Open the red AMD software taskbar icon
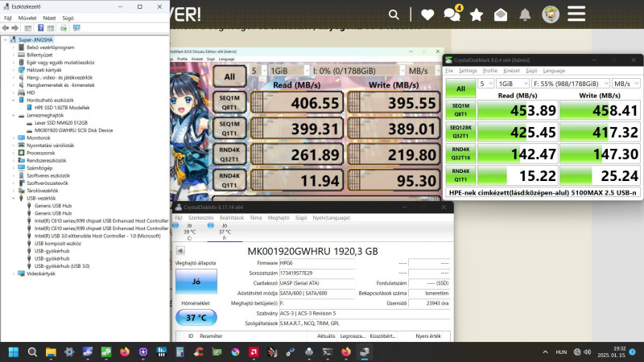 click(254, 352)
